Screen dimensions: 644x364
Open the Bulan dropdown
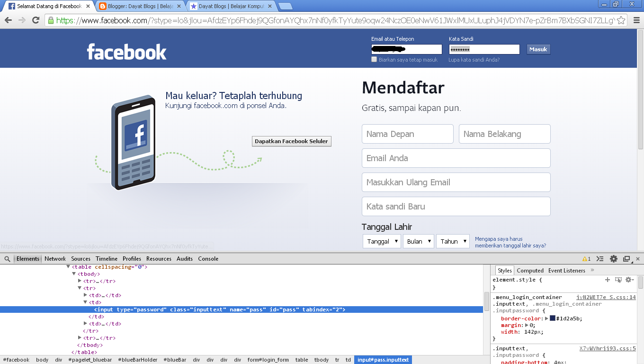point(418,241)
